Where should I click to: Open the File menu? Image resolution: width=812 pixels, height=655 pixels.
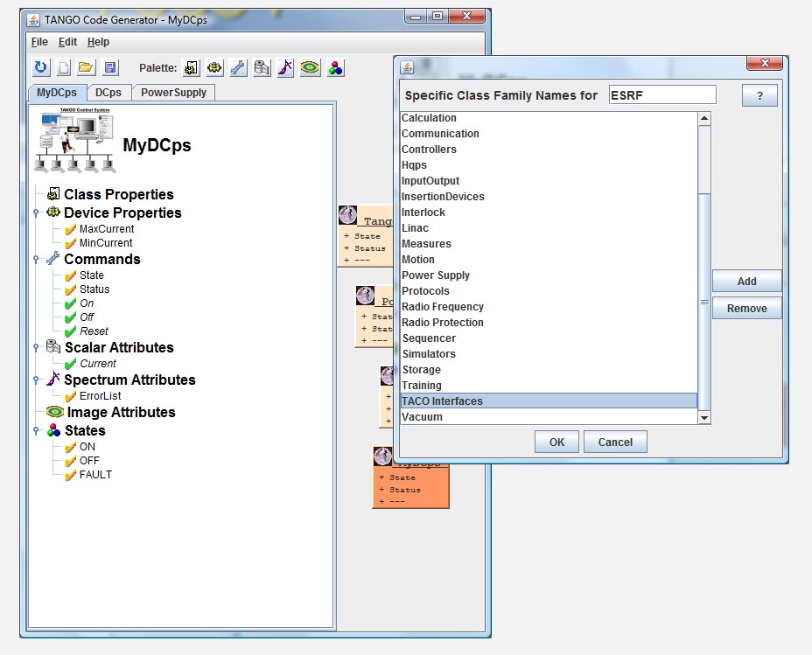[39, 42]
